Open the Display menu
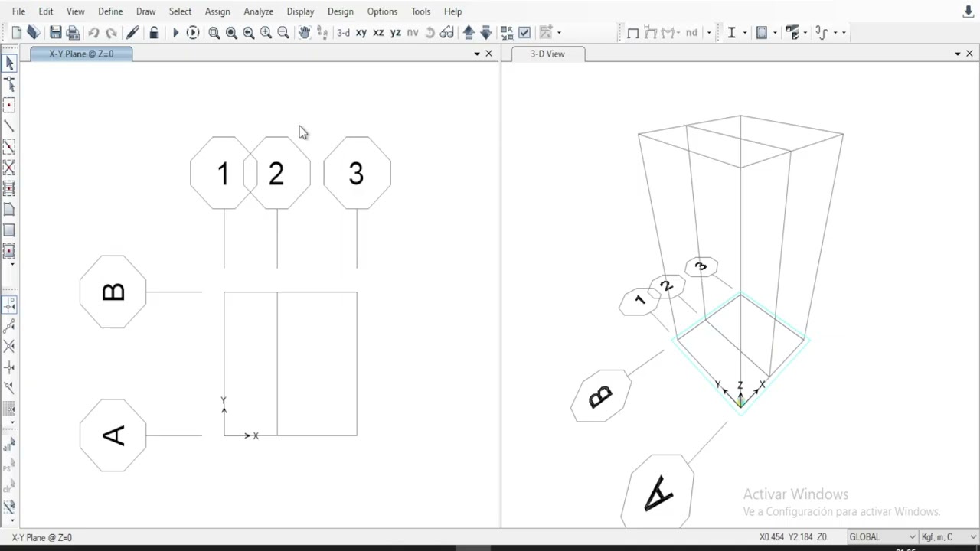Screen dimensions: 980x551 [300, 11]
